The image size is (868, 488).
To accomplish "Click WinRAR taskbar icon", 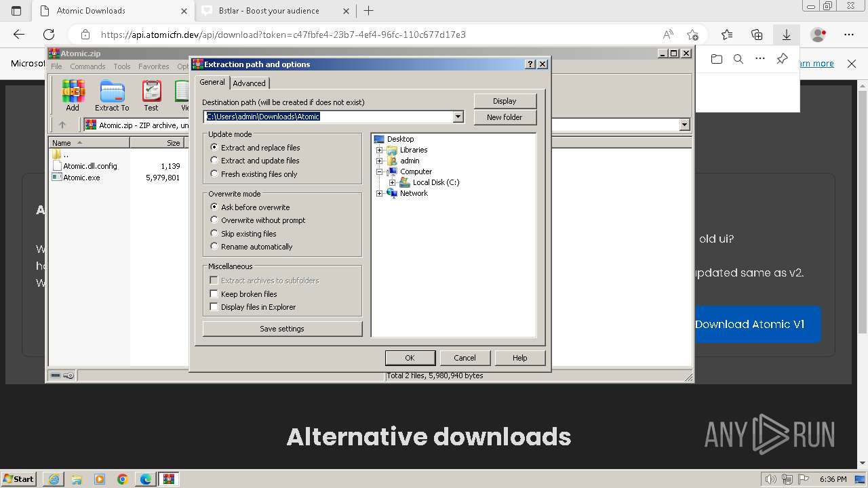I will click(x=169, y=479).
